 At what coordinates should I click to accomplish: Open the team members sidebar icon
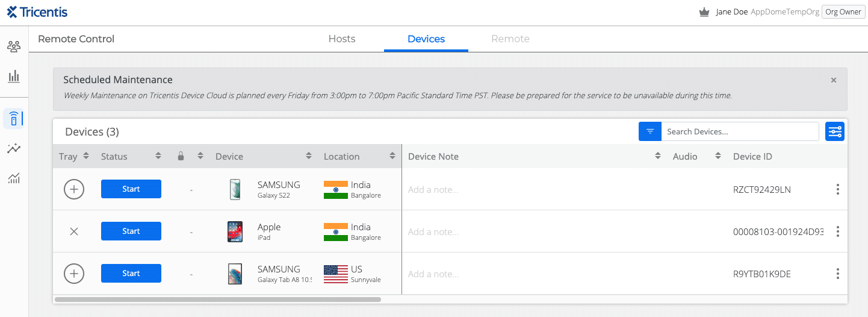pos(14,46)
